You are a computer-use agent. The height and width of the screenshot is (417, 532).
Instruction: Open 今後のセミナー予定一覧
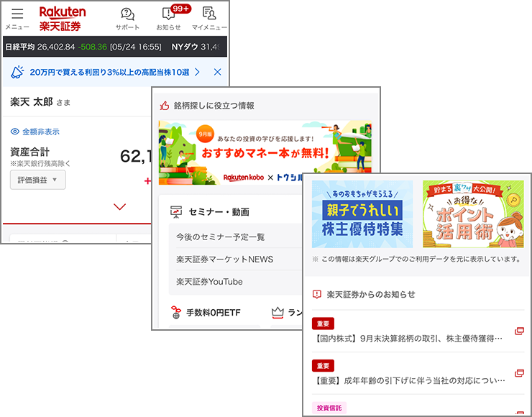(220, 237)
